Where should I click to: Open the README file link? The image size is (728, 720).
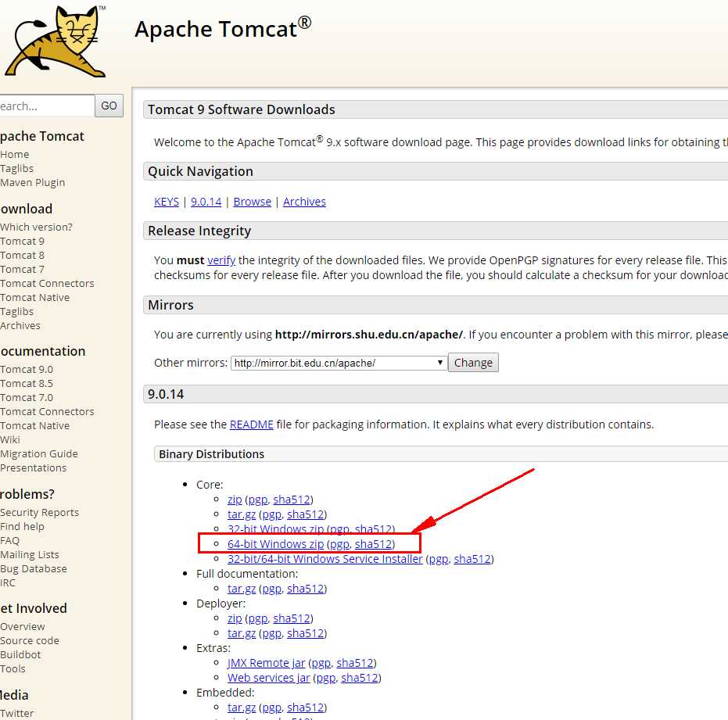point(252,424)
